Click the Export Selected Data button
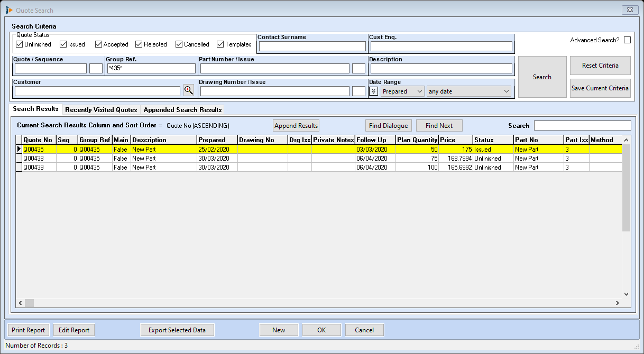Screen dimensions: 644x354 (x=177, y=330)
